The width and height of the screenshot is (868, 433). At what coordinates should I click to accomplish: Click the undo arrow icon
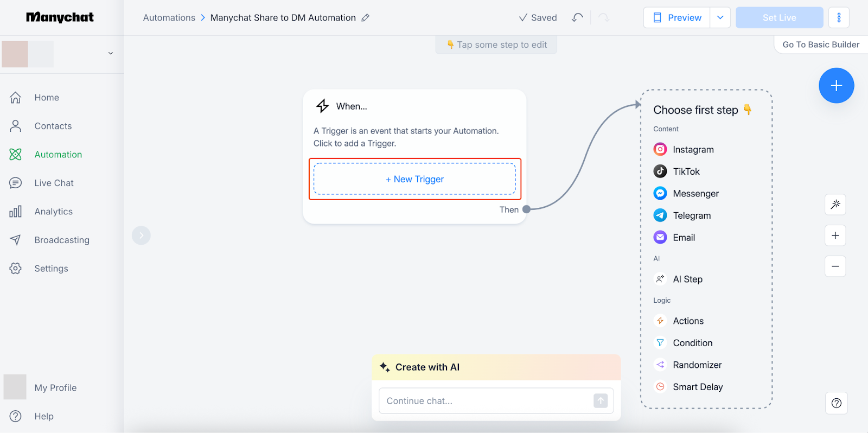click(x=577, y=18)
